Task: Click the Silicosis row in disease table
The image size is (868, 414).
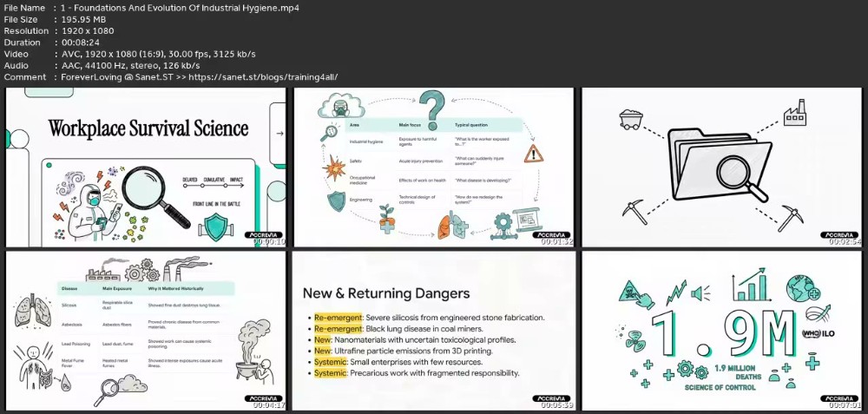Action: click(x=146, y=305)
